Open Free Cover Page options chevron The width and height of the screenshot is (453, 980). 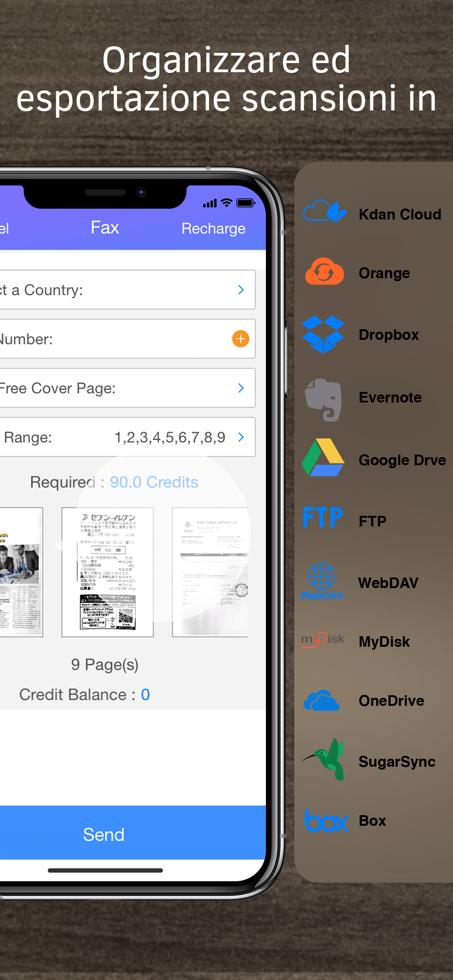point(241,388)
